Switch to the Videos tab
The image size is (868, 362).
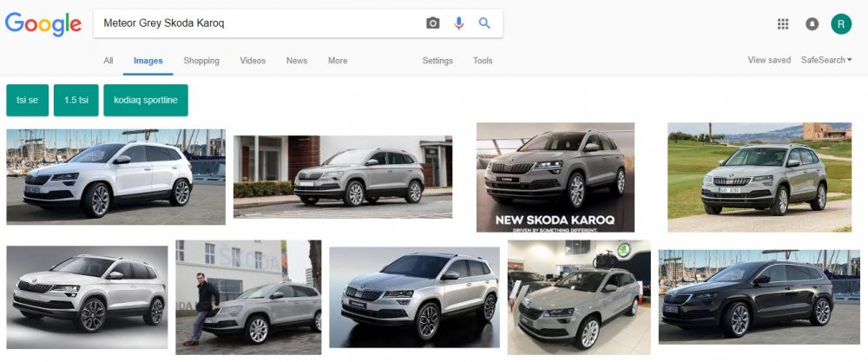[253, 61]
